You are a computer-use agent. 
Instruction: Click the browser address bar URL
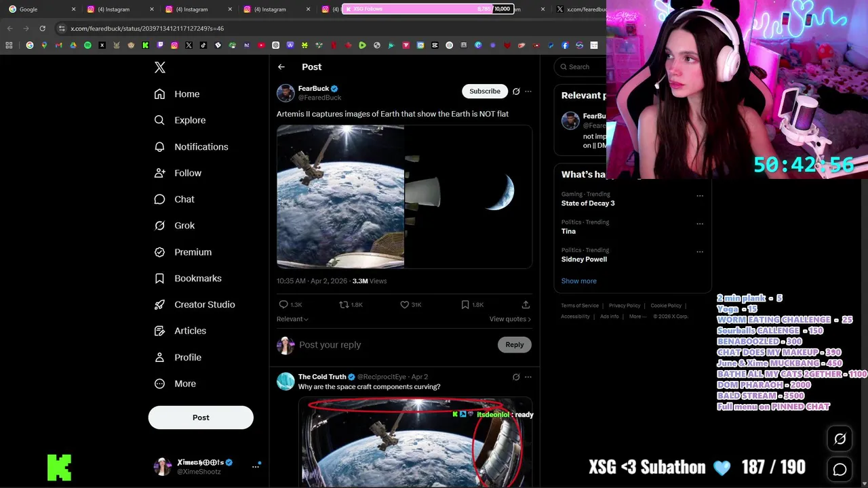pos(147,28)
